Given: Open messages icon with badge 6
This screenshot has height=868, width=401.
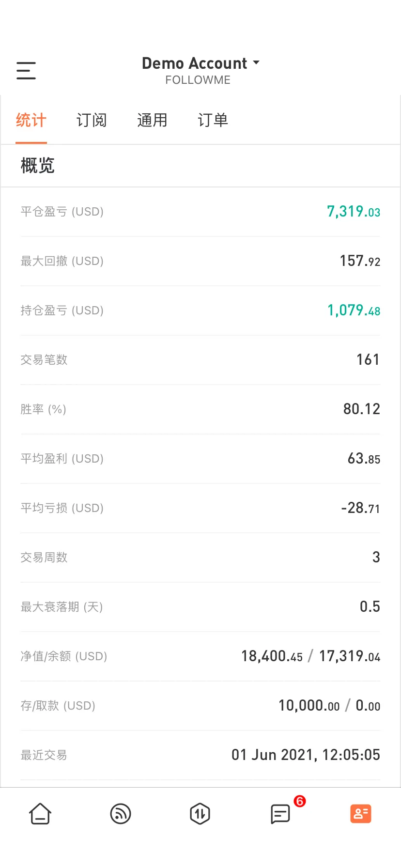Looking at the screenshot, I should [x=280, y=814].
